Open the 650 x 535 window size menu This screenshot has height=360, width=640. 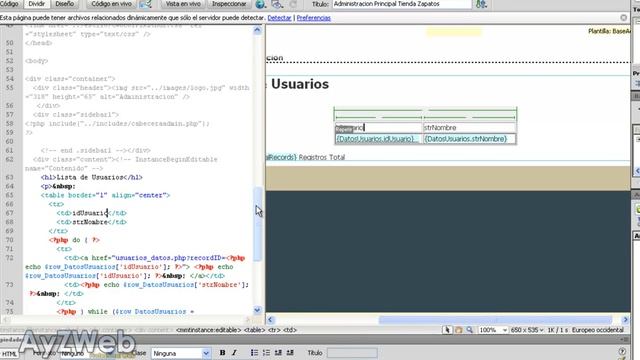point(527,330)
